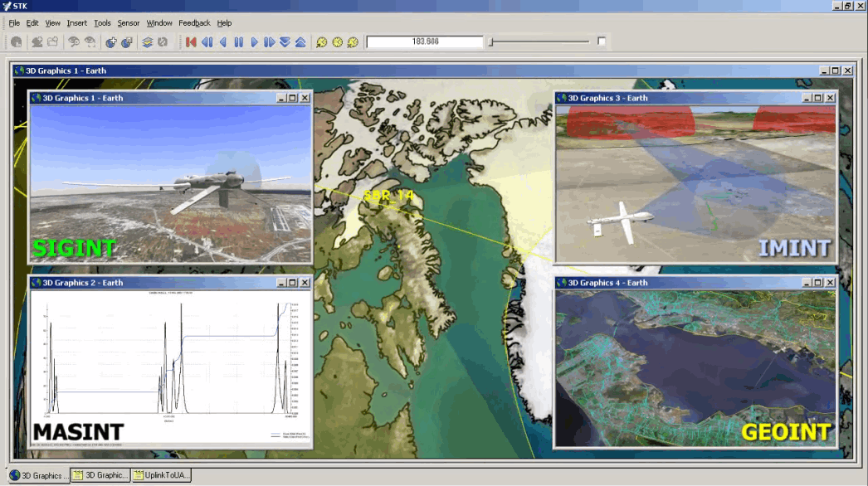The height and width of the screenshot is (486, 868).
Task: Increase the animation time step
Action: pyautogui.click(x=300, y=42)
